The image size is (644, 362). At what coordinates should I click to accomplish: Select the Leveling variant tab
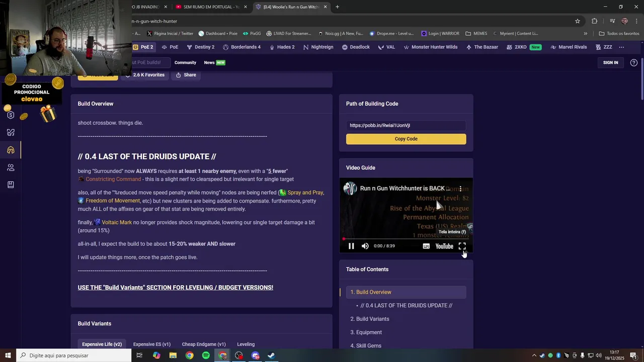pyautogui.click(x=246, y=344)
